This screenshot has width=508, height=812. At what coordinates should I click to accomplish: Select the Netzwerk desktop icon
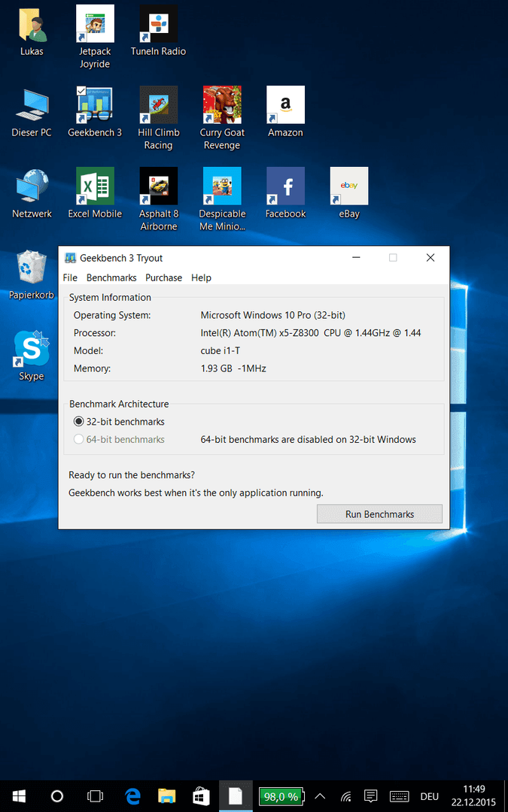(x=32, y=186)
